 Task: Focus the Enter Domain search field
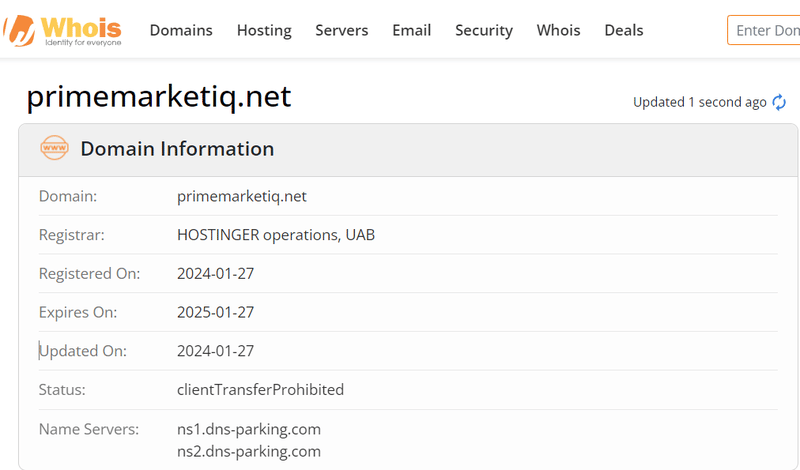765,30
